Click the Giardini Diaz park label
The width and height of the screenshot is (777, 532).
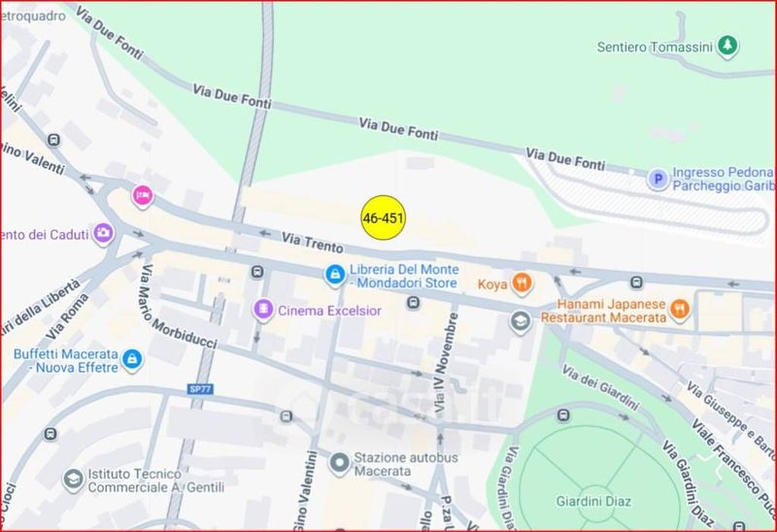(x=593, y=501)
